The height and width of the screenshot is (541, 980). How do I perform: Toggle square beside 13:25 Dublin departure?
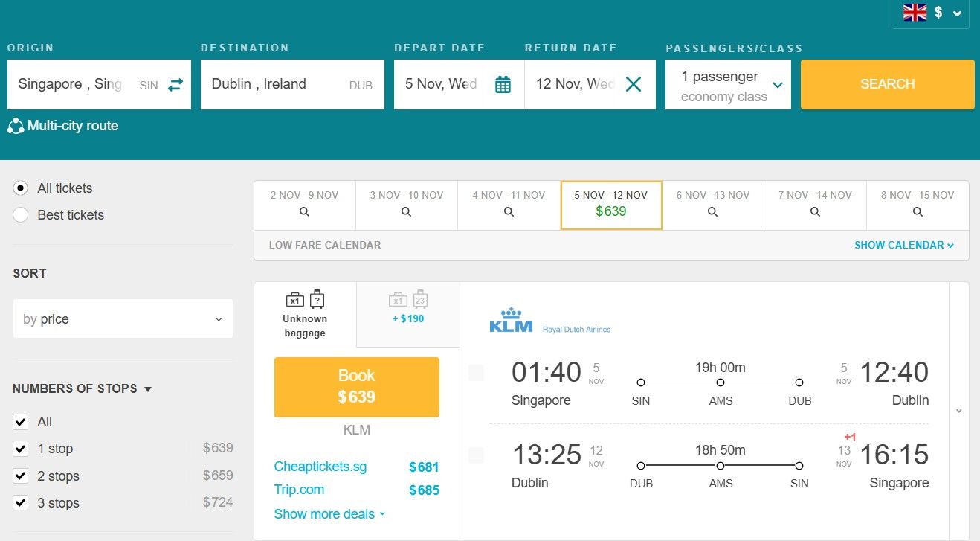pyautogui.click(x=476, y=455)
